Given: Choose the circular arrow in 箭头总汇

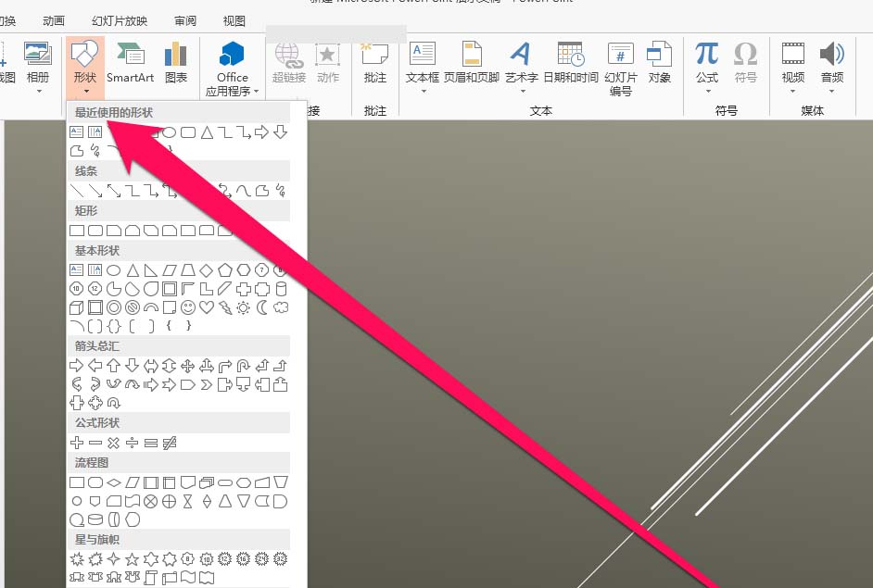Looking at the screenshot, I should [x=114, y=403].
